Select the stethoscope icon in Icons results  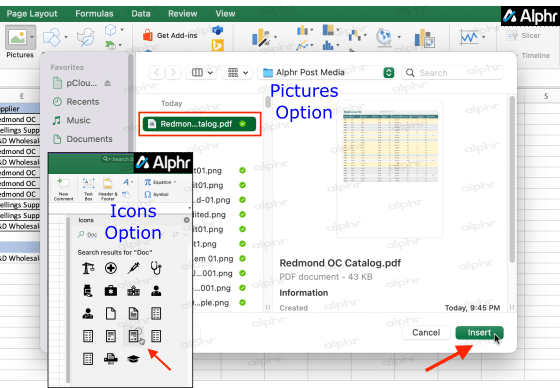click(x=156, y=268)
